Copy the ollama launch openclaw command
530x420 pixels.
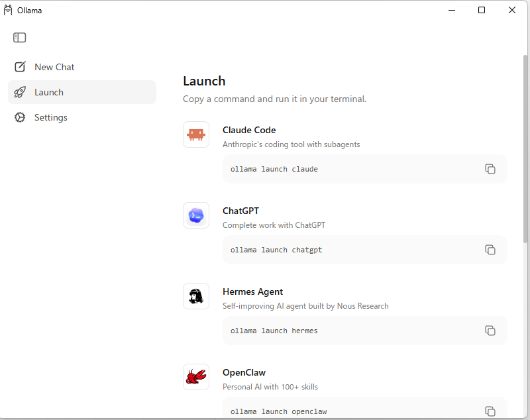(490, 411)
